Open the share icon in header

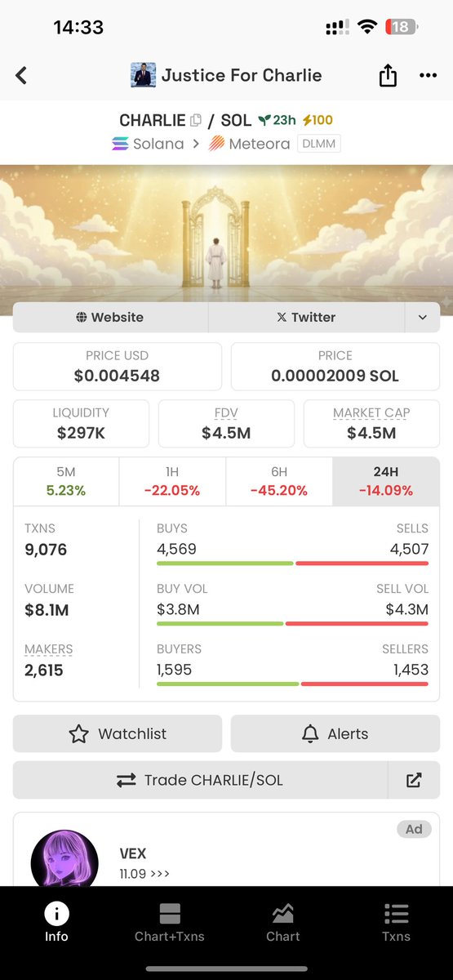(388, 76)
